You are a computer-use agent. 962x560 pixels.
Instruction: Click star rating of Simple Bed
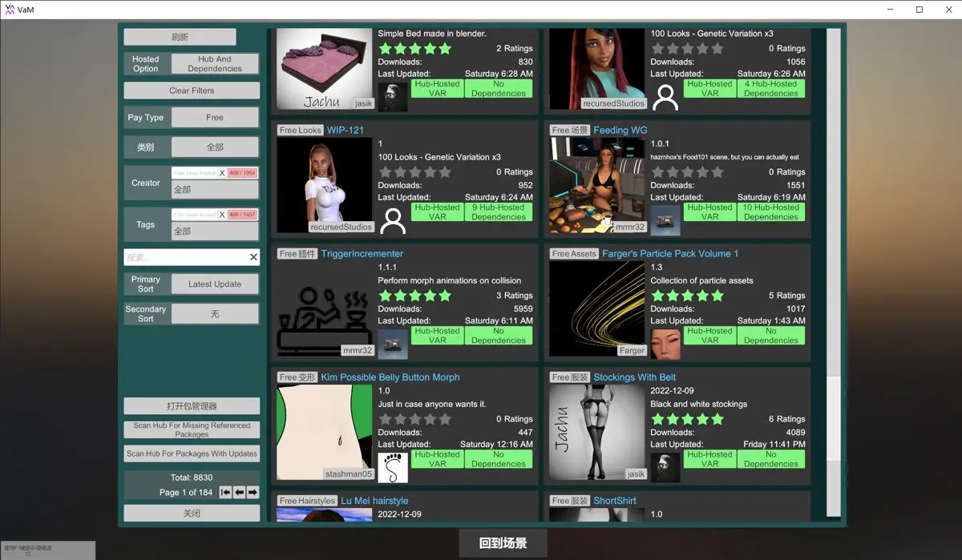pos(415,48)
